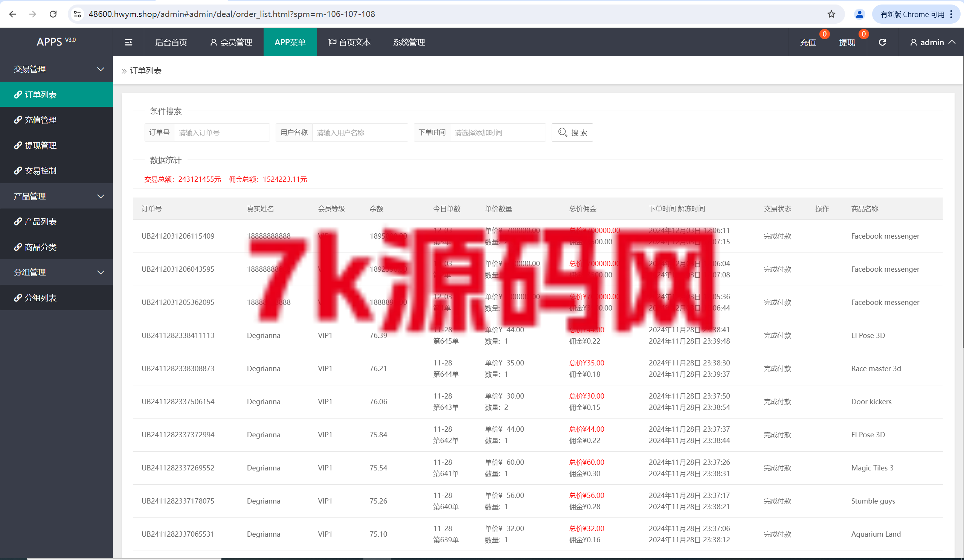Open the Chrome profile avatar
Image resolution: width=964 pixels, height=560 pixels.
[859, 14]
